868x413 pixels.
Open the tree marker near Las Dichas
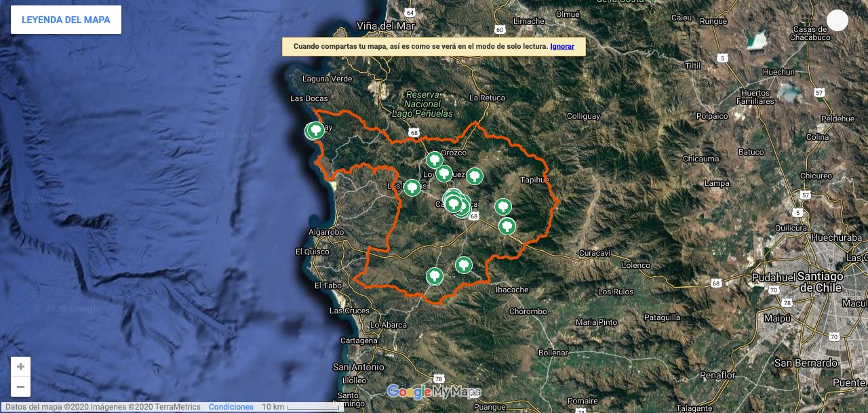[412, 187]
